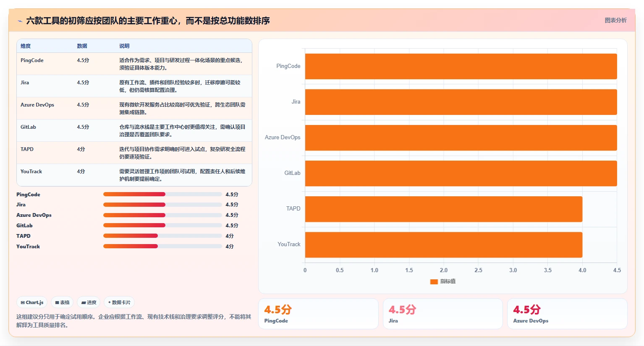
Task: Click the description starting 原有工作流
Action: 180,86
